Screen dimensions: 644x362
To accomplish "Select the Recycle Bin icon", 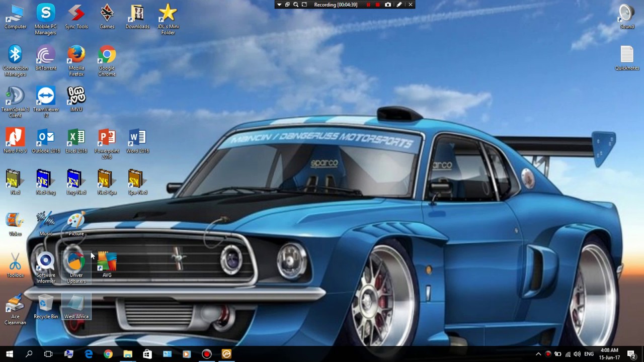I will click(45, 306).
